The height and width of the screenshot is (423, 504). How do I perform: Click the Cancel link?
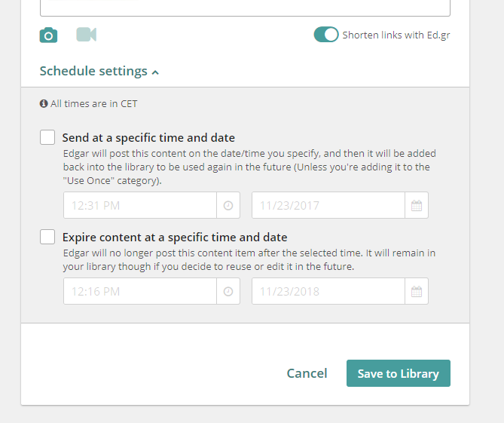coord(307,373)
